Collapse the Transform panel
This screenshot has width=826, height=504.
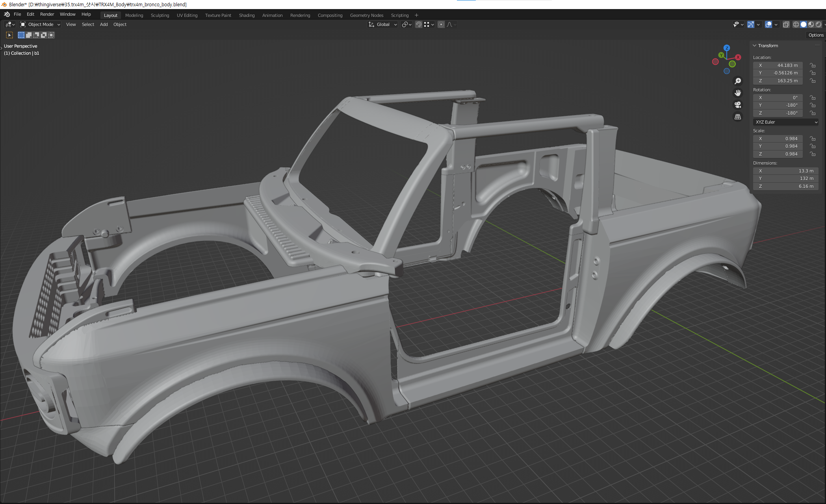(755, 46)
